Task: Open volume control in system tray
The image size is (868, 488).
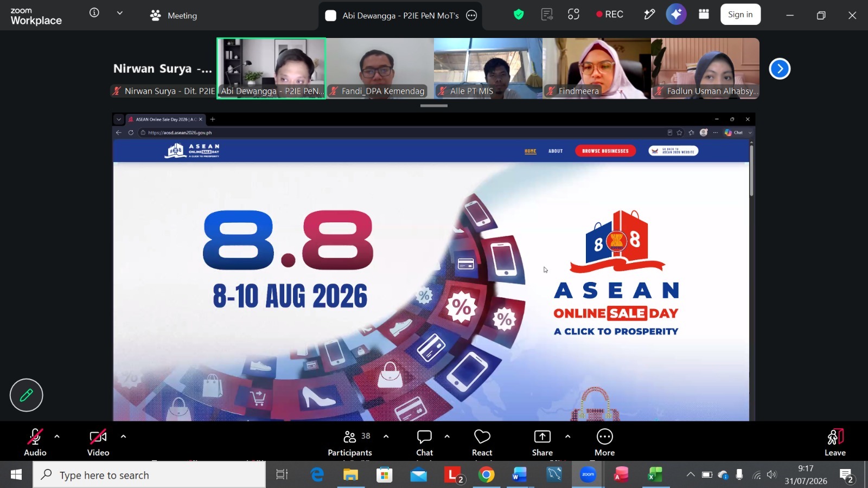Action: tap(772, 475)
